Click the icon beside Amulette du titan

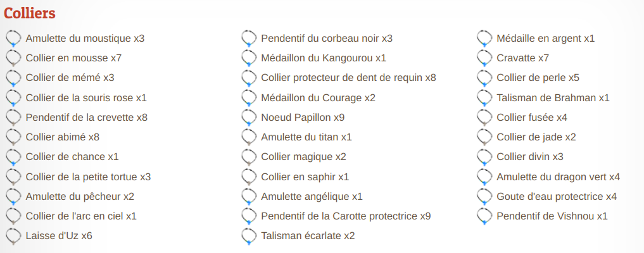(x=249, y=137)
